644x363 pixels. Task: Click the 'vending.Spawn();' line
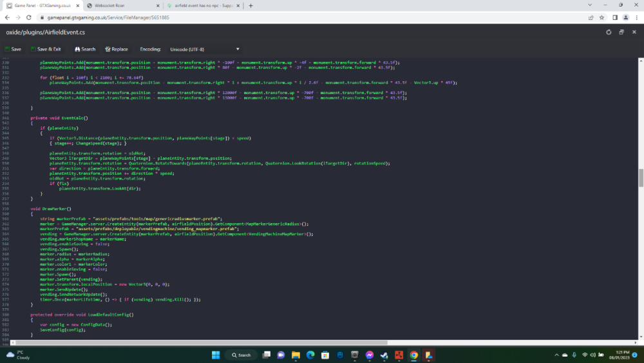point(59,249)
